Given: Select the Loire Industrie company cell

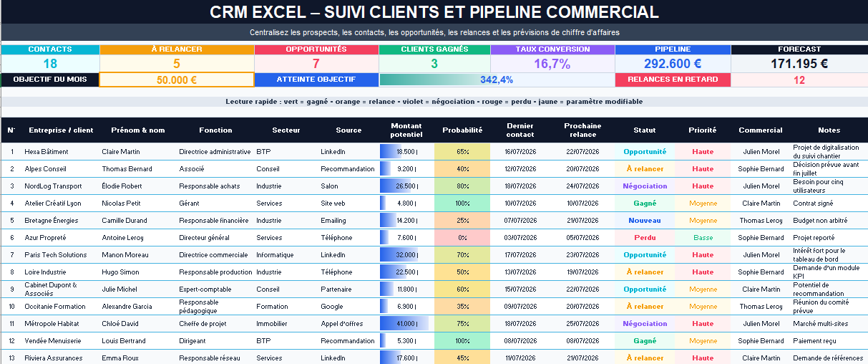Looking at the screenshot, I should tap(61, 272).
